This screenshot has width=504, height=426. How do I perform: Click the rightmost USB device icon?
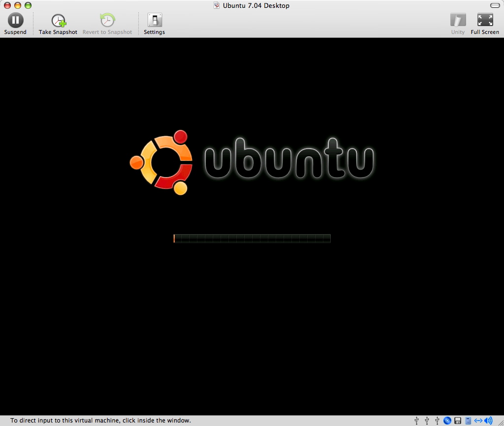pos(437,421)
